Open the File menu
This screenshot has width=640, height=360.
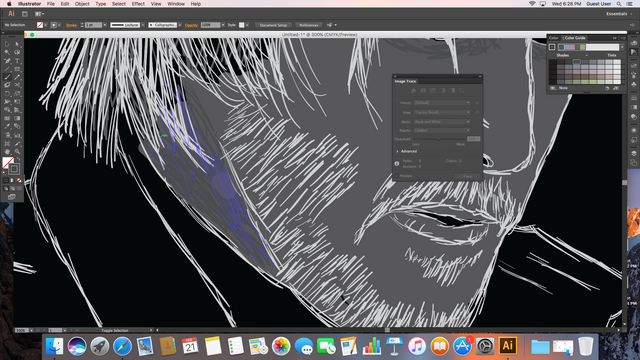[x=51, y=4]
